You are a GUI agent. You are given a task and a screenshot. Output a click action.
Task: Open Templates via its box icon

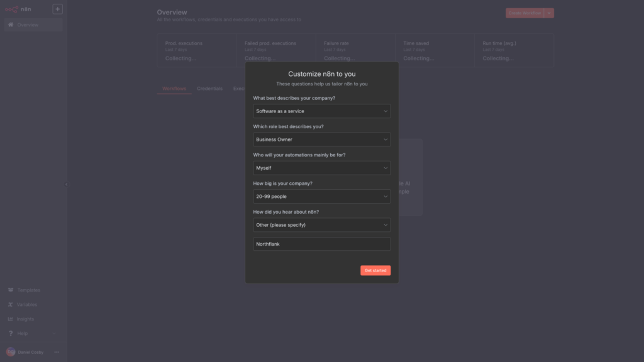click(x=11, y=290)
